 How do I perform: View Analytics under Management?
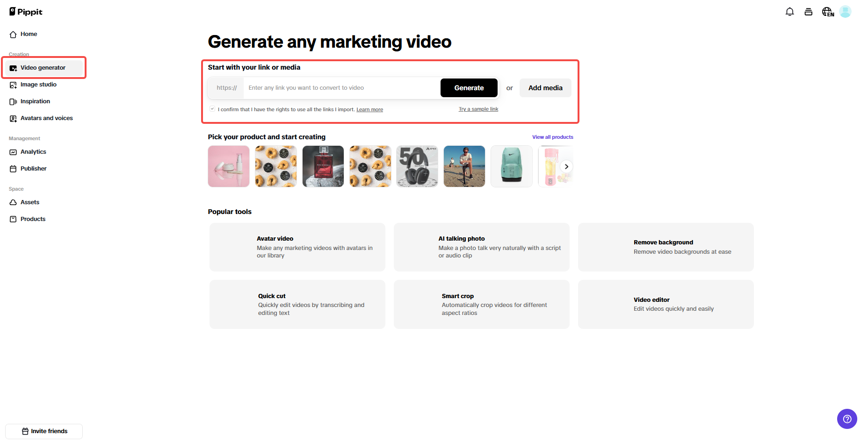[x=33, y=151]
